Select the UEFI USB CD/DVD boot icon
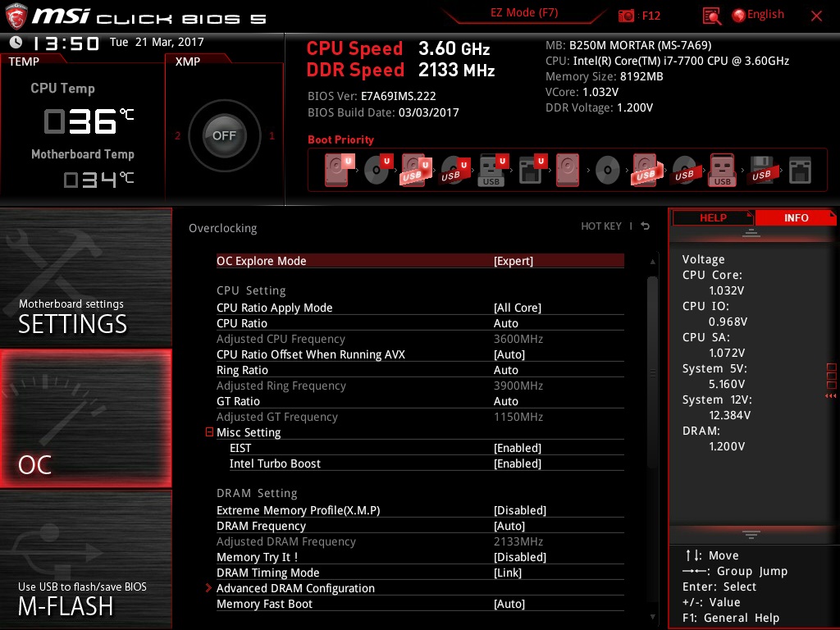840x630 pixels. [x=454, y=171]
